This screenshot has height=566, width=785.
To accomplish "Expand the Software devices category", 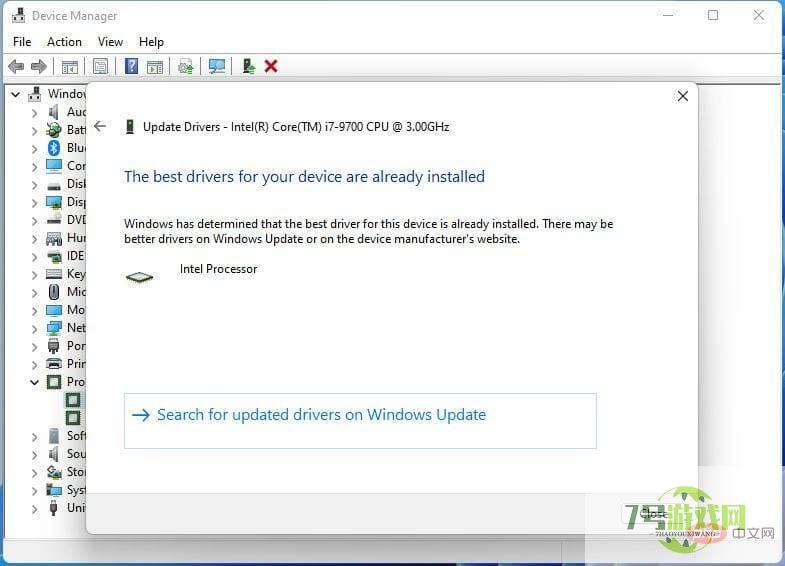I will [34, 437].
